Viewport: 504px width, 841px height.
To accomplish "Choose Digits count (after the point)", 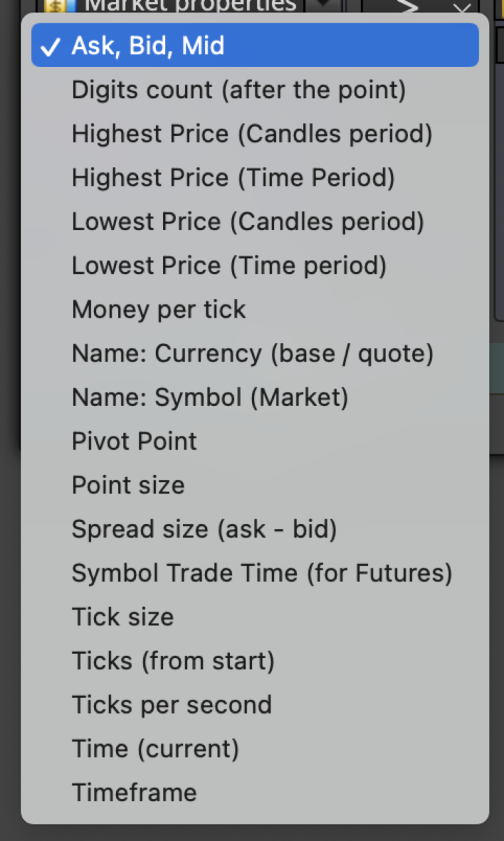I will [x=255, y=90].
